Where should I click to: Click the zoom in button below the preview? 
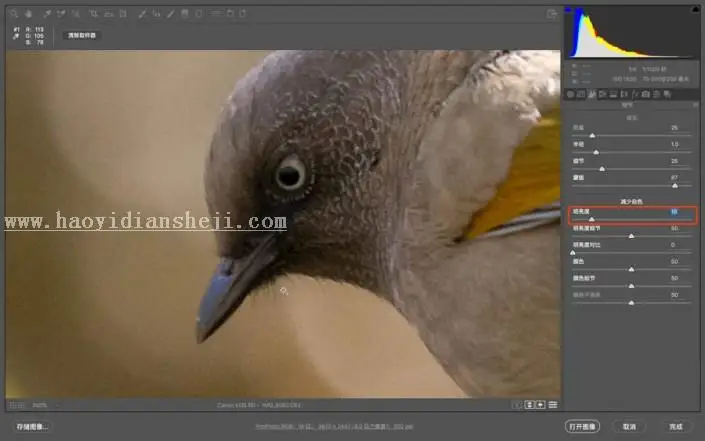coord(21,405)
